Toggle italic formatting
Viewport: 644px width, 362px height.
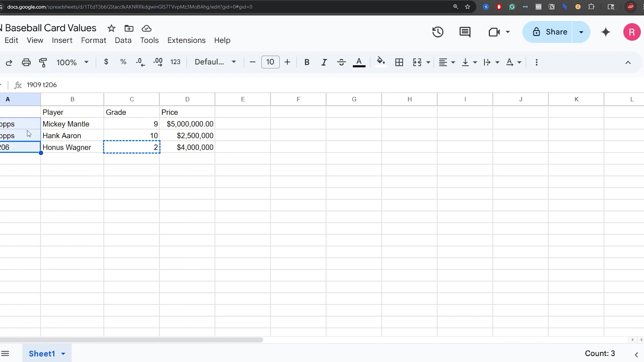tap(324, 62)
